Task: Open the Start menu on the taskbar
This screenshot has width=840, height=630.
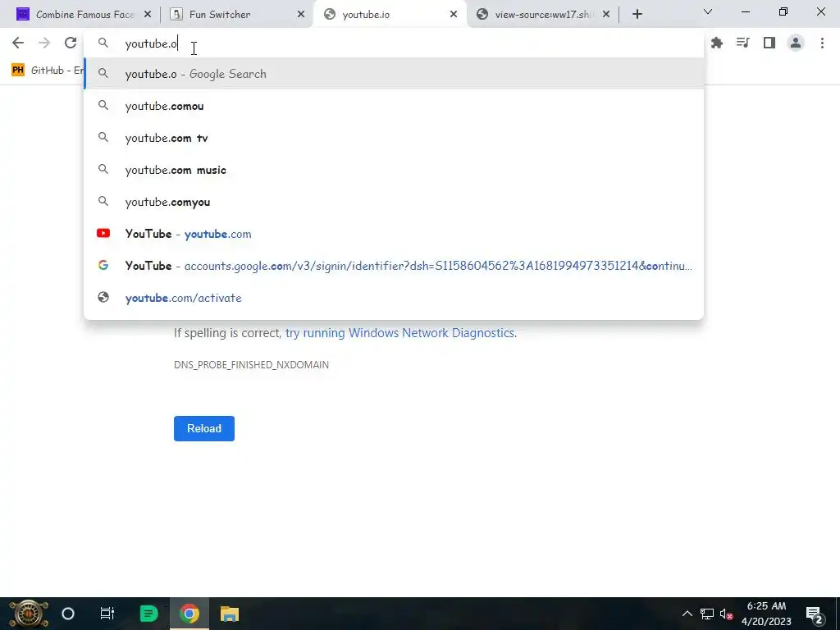Action: point(29,614)
